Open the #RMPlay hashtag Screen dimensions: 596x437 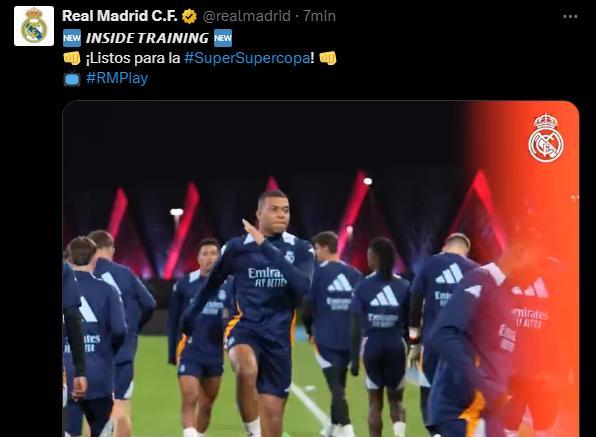click(x=117, y=78)
